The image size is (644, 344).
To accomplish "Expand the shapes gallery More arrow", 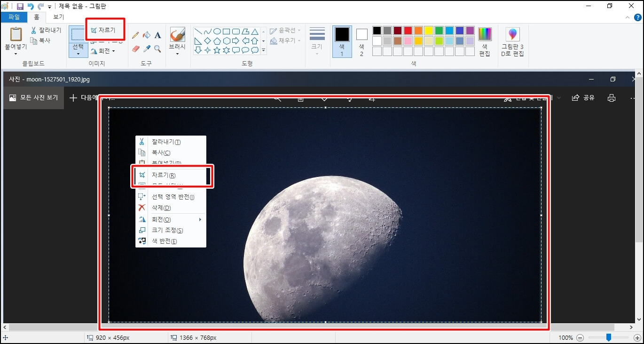I will click(x=263, y=50).
